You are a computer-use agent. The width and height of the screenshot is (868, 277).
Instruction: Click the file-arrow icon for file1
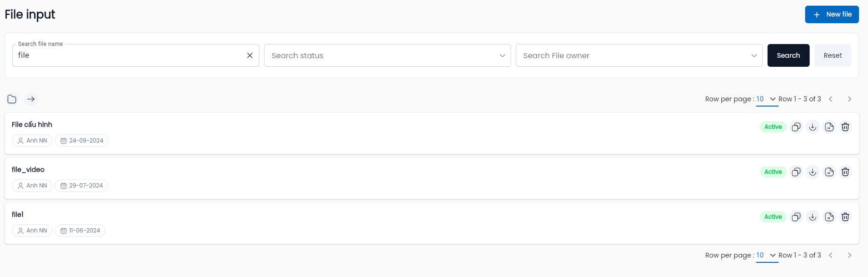coord(829,217)
